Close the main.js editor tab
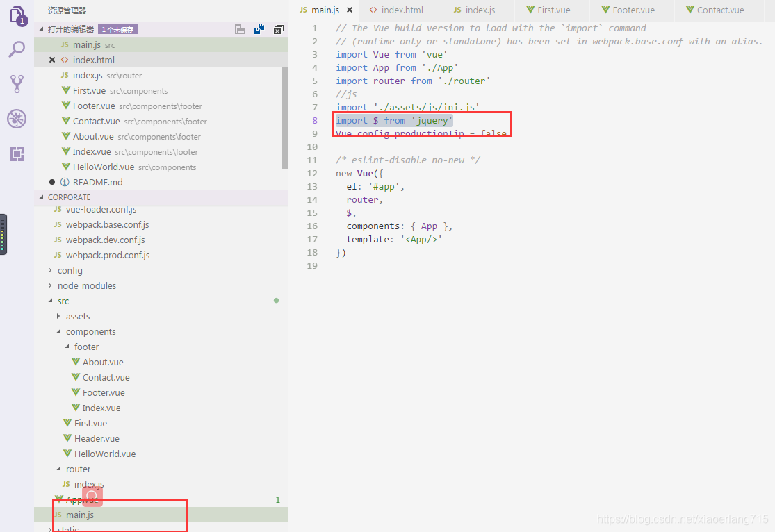The image size is (775, 532). point(350,10)
